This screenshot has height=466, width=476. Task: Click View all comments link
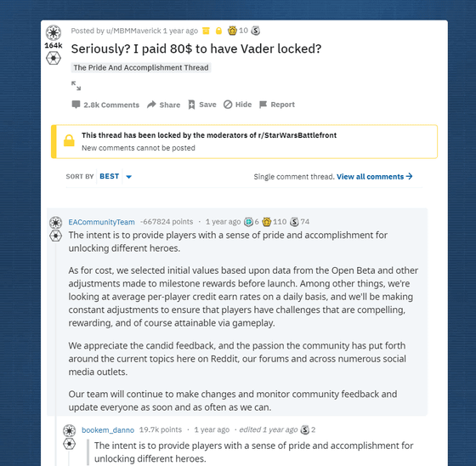(x=375, y=177)
